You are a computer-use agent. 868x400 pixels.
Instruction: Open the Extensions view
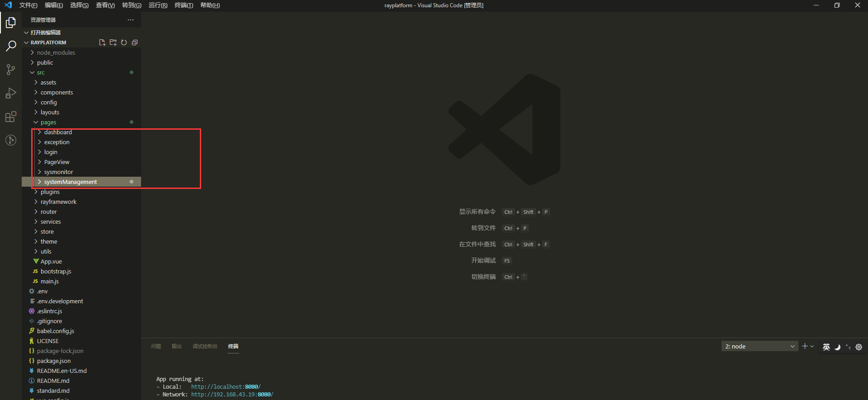[11, 117]
